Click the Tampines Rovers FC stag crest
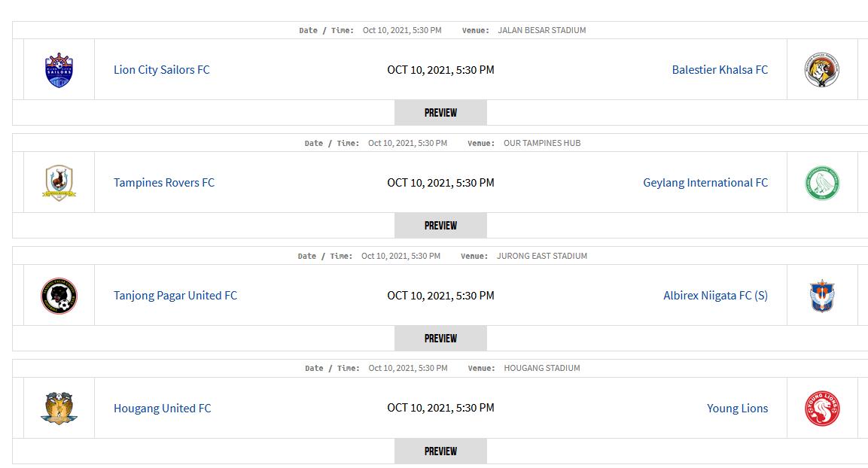868x468 pixels. point(59,183)
